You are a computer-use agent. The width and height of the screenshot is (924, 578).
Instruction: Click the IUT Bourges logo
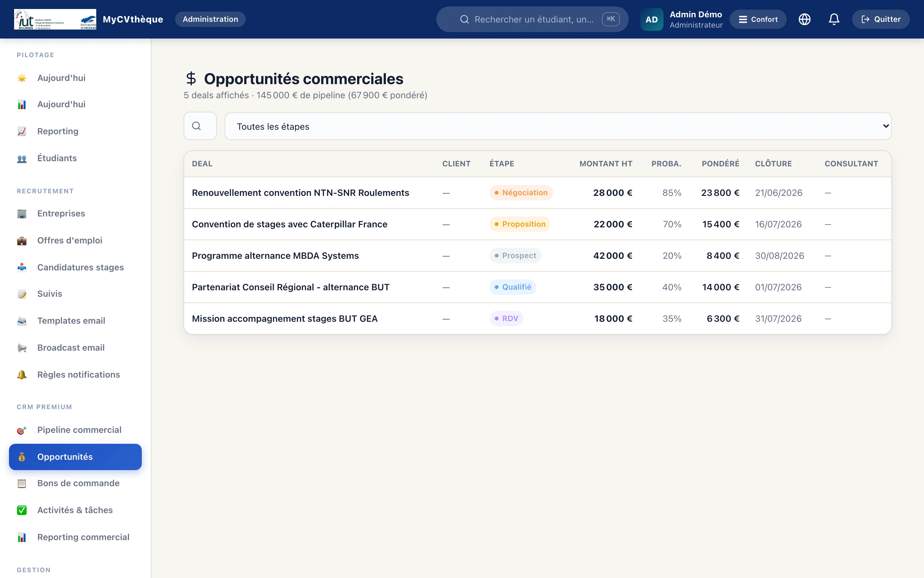[x=55, y=19]
